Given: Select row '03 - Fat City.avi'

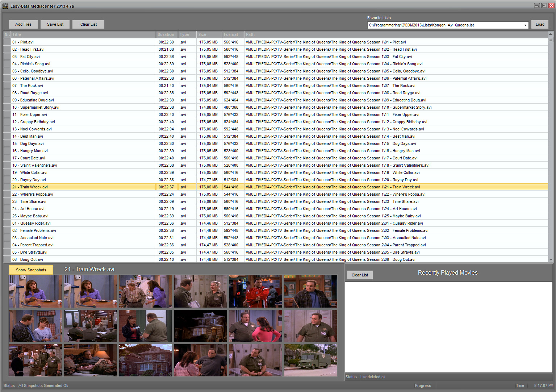Looking at the screenshot, I should pyautogui.click(x=276, y=57).
